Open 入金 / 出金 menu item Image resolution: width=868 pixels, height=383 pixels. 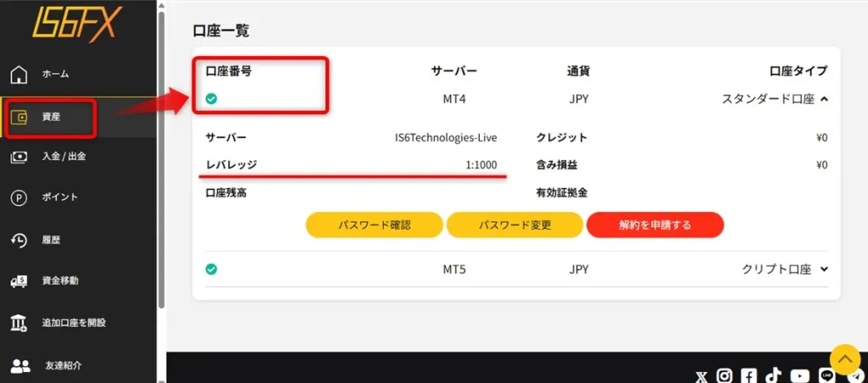[x=64, y=158]
